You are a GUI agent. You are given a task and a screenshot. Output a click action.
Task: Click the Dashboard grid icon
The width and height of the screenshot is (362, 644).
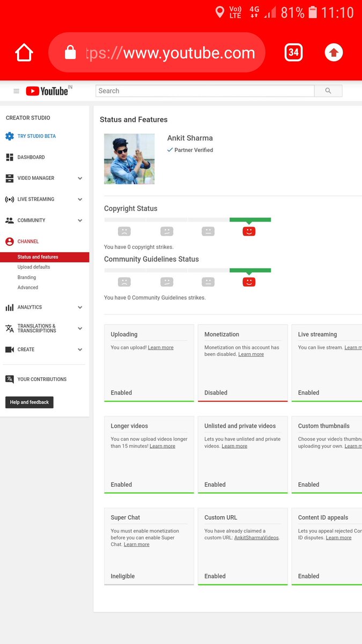pyautogui.click(x=10, y=157)
